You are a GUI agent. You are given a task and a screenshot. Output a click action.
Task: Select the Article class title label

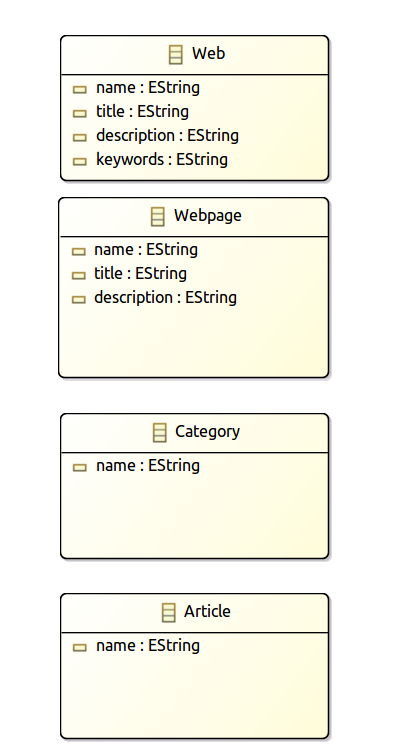(207, 611)
